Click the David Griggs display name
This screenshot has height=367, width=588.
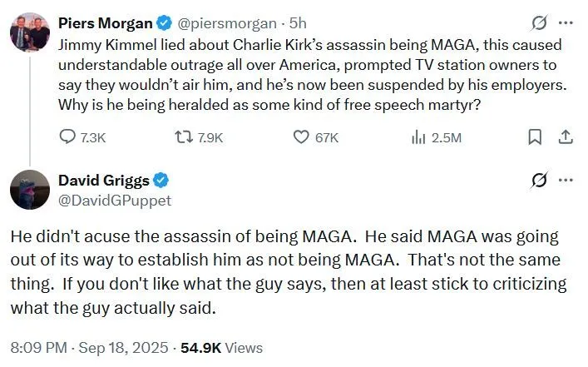click(x=104, y=179)
